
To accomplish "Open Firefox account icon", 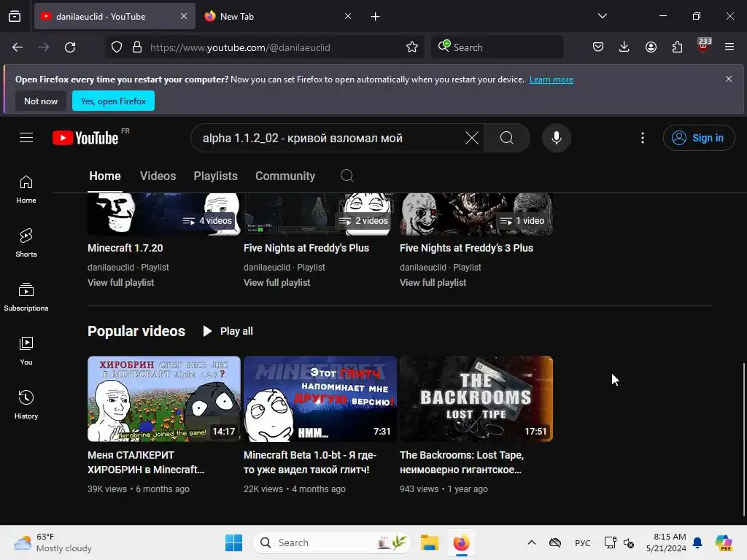I will point(651,47).
